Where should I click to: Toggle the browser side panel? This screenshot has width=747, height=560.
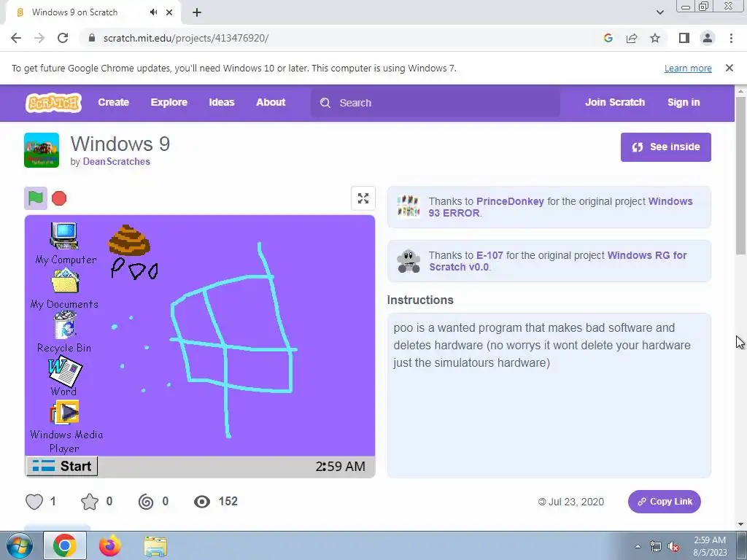(x=684, y=38)
